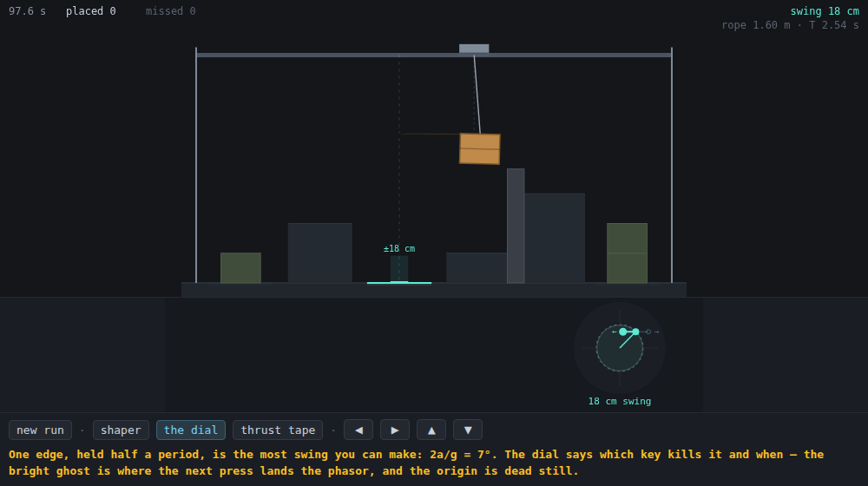Click the single green crate on the left
Image resolution: width=868 pixels, height=486 pixels.
pos(240,268)
